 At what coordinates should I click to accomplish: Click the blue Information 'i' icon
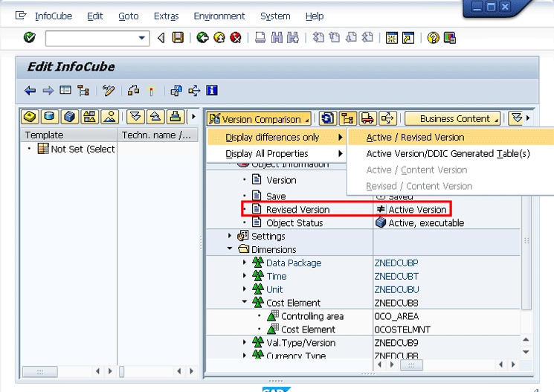coord(212,91)
